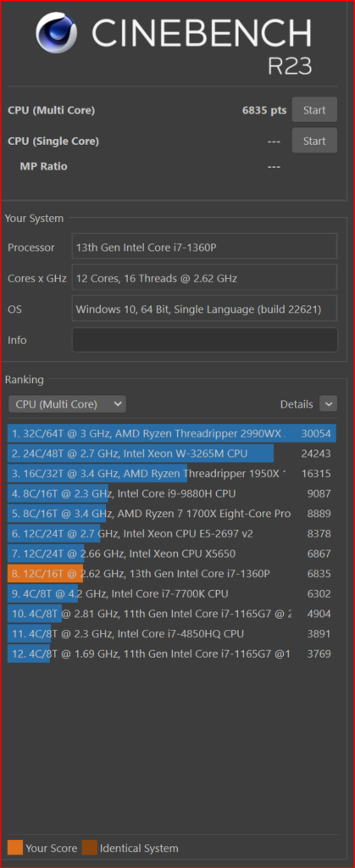Viewport: 355px width, 868px height.
Task: Click the Info input field
Action: pos(204,340)
